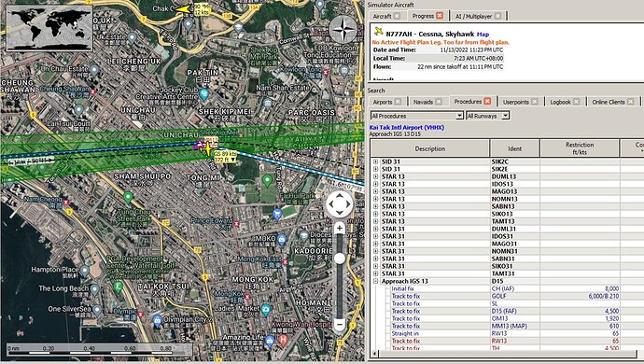Click the map pan navigation control

point(339,203)
